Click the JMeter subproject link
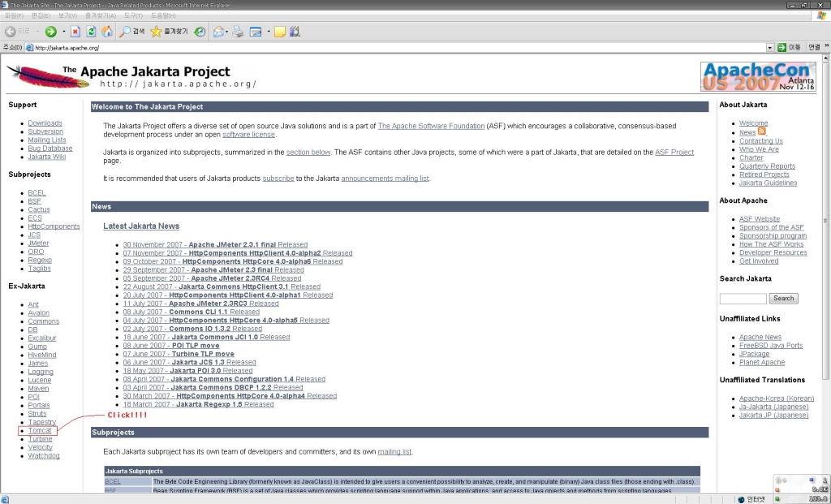 tap(38, 243)
